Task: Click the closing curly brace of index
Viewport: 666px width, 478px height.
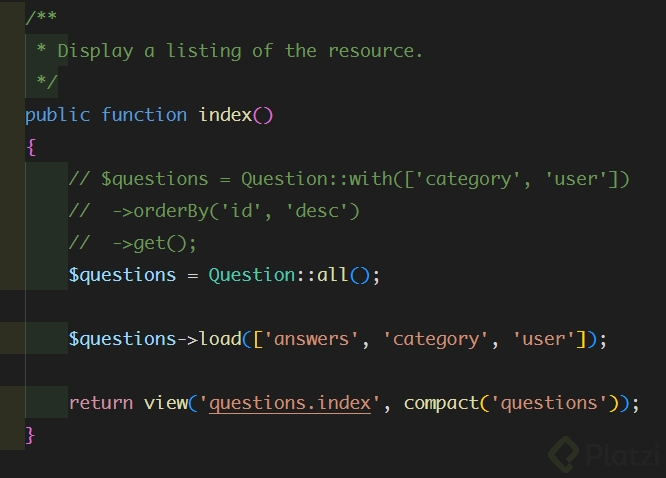Action: pos(31,435)
